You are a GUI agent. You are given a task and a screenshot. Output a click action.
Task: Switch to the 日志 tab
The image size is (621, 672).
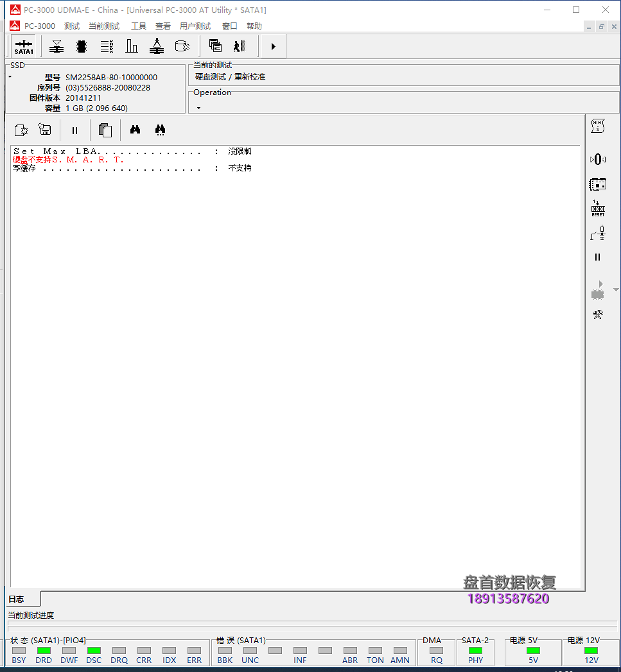pos(17,599)
